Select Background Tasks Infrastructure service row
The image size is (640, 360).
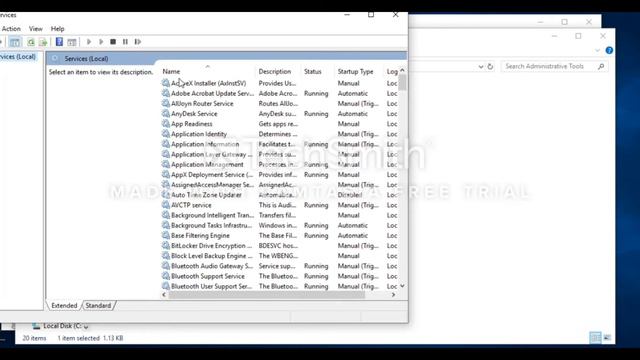click(280, 225)
